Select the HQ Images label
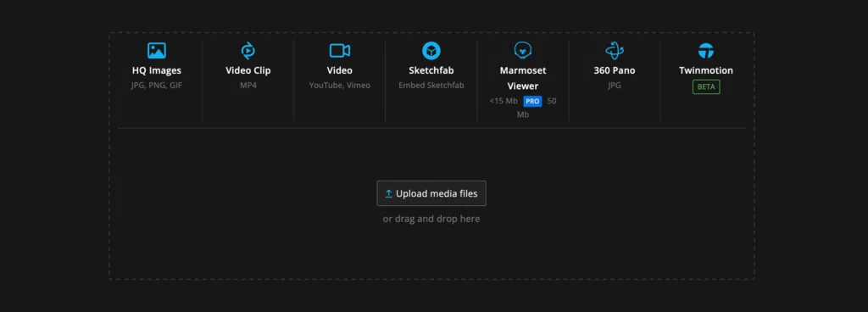 click(157, 70)
